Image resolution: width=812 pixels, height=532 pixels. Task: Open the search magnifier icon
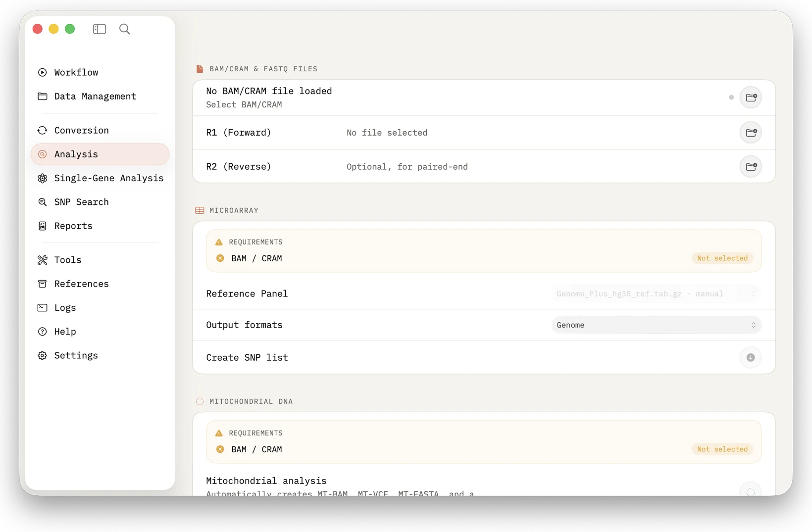(x=125, y=29)
